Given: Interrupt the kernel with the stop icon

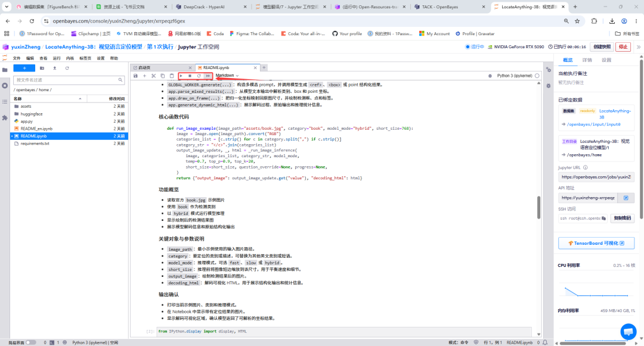Looking at the screenshot, I should [190, 76].
